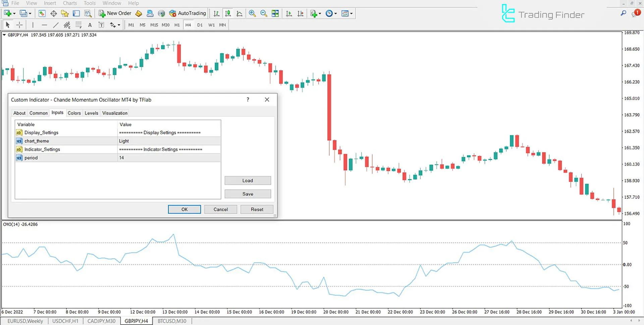644x325 pixels.
Task: Toggle the AutoTrading button
Action: (187, 13)
